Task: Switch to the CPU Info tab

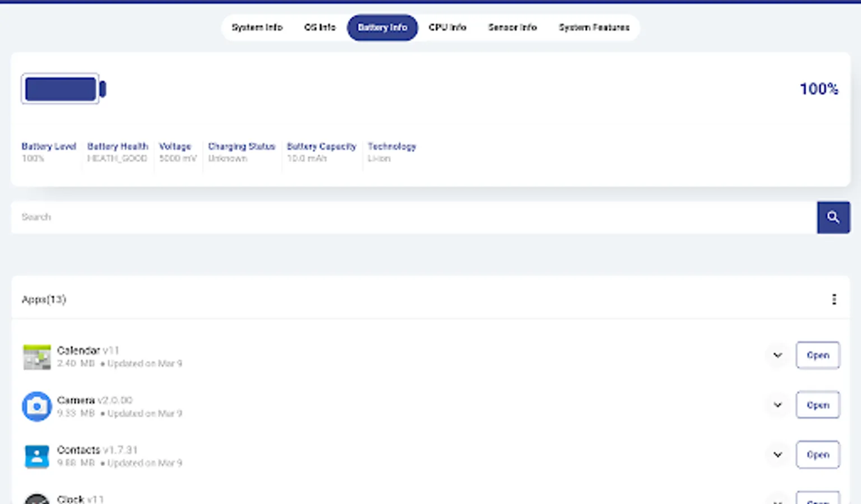Action: pos(448,27)
